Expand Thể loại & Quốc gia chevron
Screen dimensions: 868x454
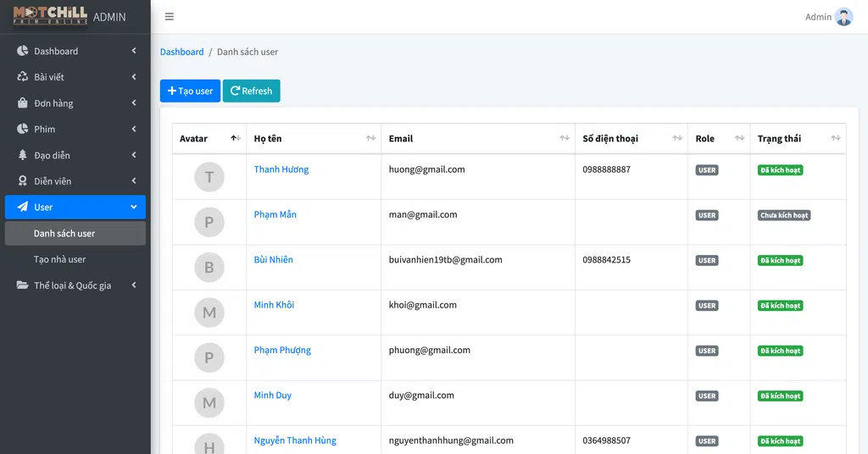coord(134,285)
